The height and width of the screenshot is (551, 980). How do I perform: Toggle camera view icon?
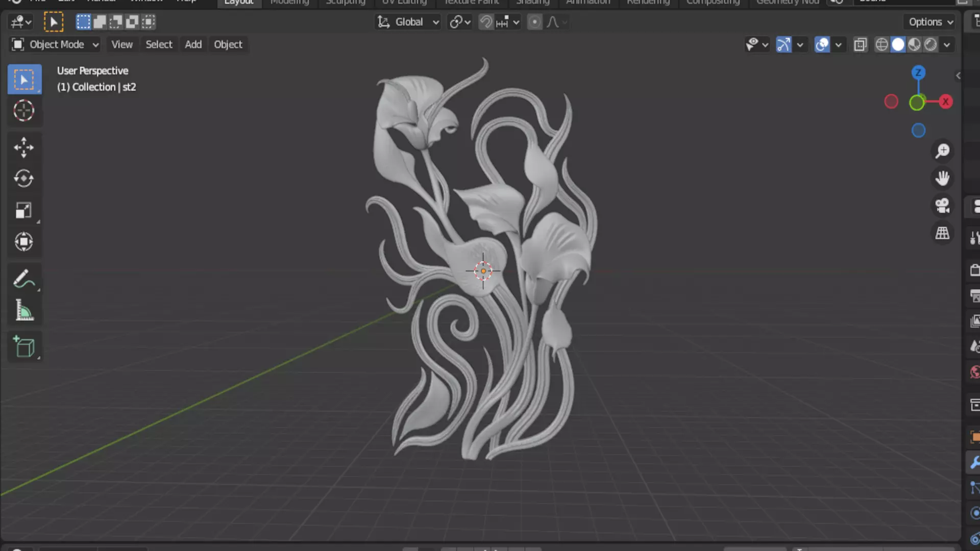(942, 206)
